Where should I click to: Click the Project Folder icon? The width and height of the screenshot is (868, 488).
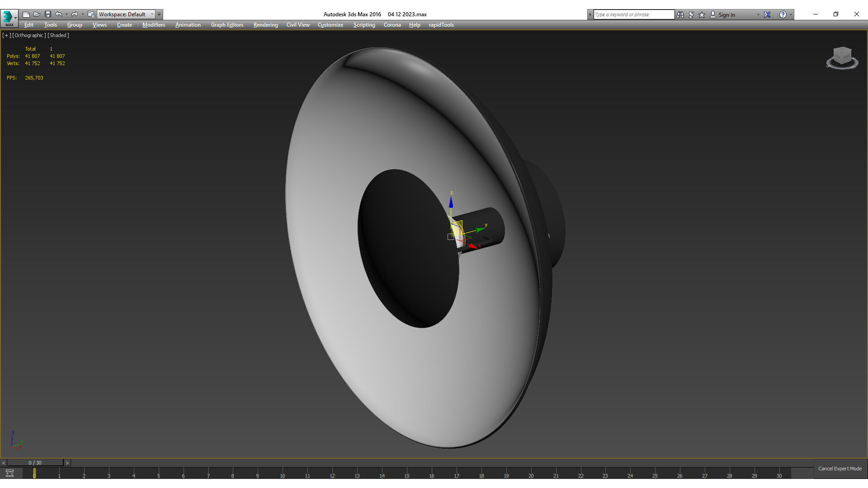(91, 14)
